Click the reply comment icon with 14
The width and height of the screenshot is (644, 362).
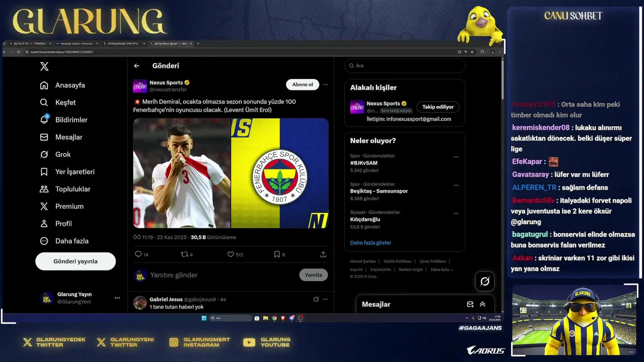click(x=138, y=254)
